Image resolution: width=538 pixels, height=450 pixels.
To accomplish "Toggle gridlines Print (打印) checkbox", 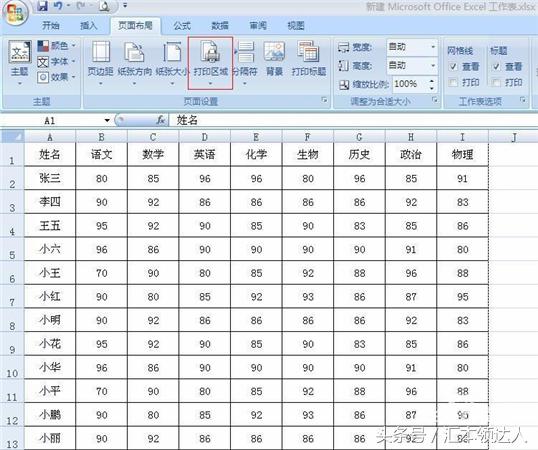I will (x=453, y=82).
